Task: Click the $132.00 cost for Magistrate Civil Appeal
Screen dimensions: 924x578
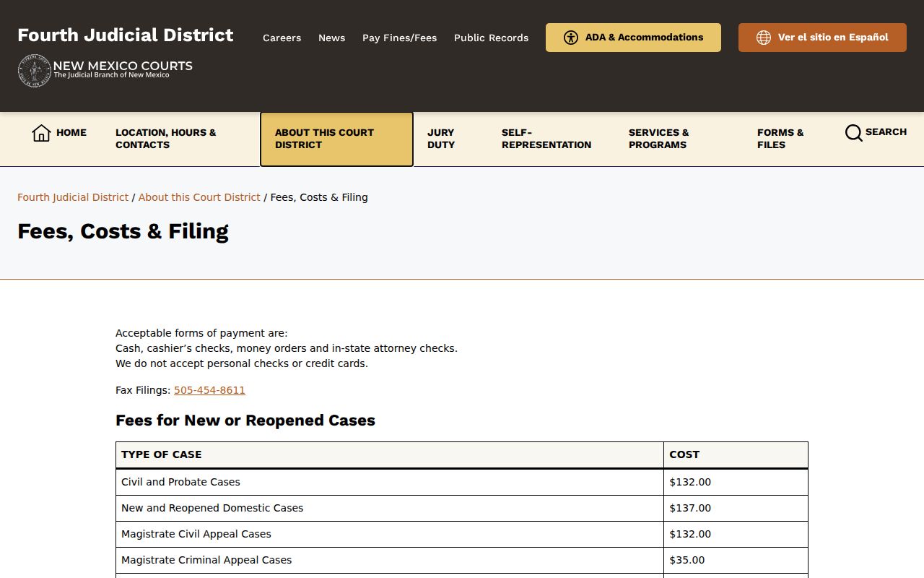Action: (736, 534)
